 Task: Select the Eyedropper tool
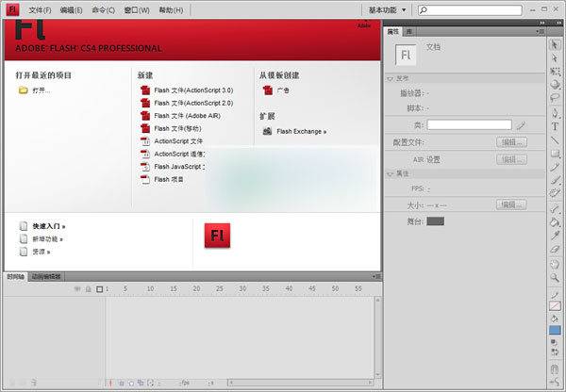556,236
